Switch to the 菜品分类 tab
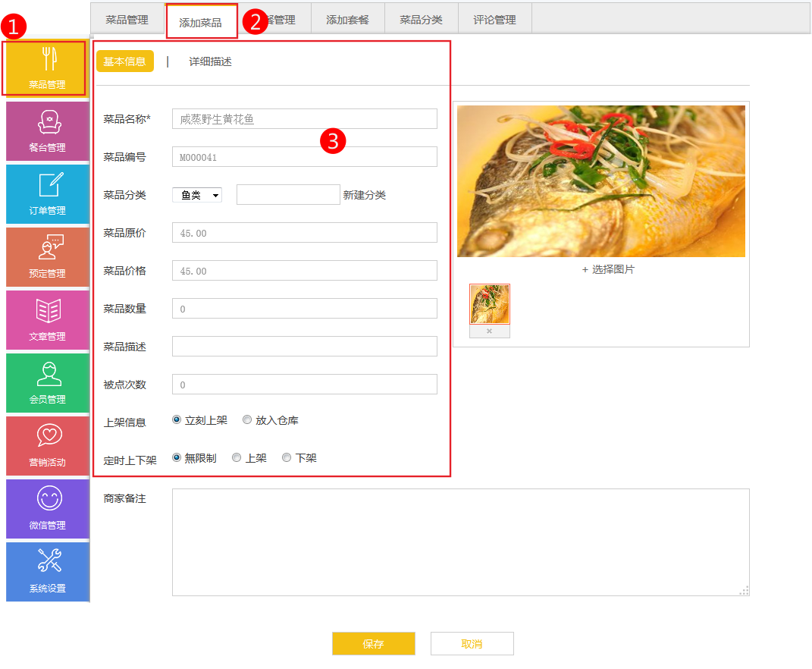This screenshot has height=669, width=812. pos(421,20)
